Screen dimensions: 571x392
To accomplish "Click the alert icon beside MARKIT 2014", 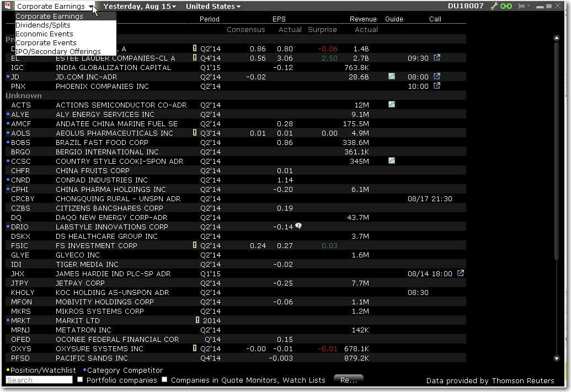I will pyautogui.click(x=198, y=320).
